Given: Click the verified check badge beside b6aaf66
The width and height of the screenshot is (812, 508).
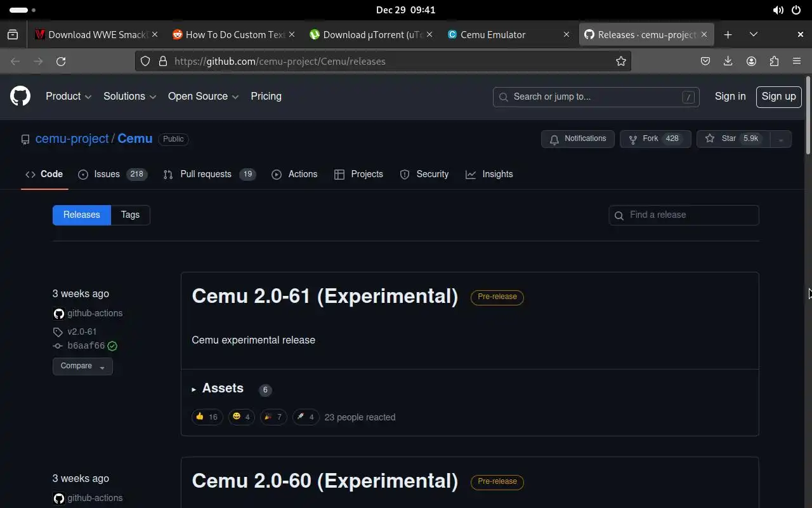Looking at the screenshot, I should 112,346.
